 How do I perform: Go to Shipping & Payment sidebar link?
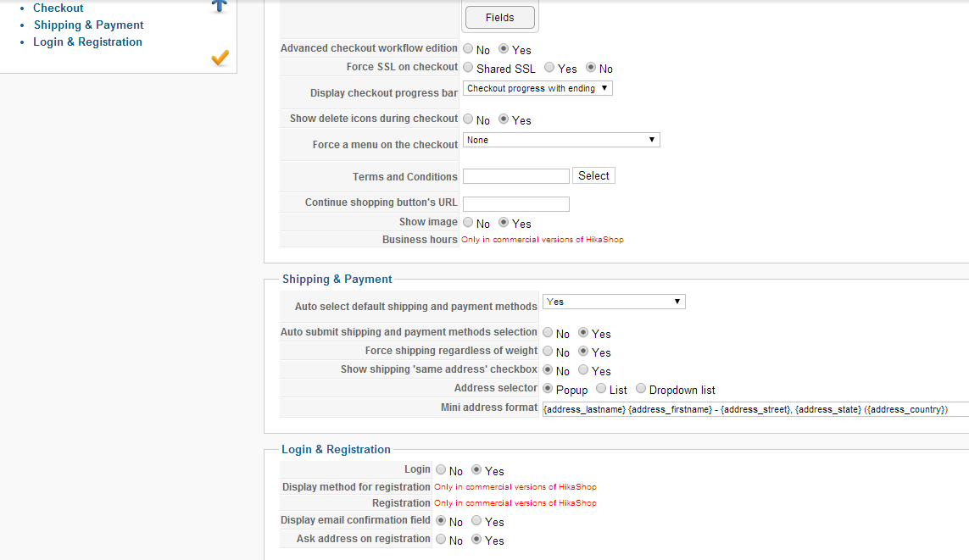click(x=88, y=25)
